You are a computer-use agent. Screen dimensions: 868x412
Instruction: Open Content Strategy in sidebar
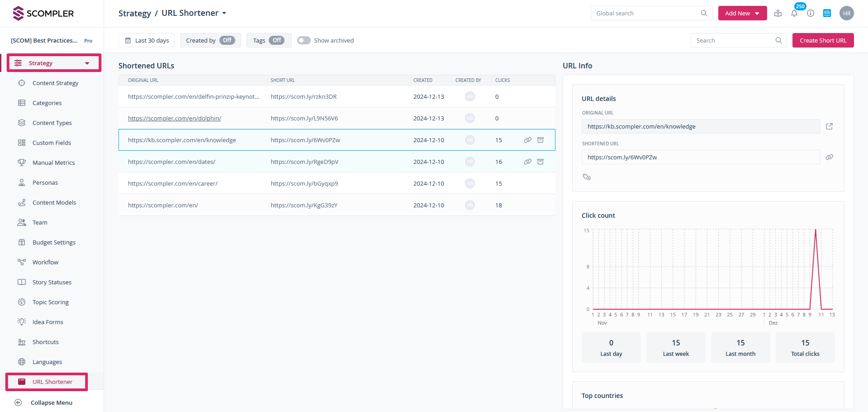tap(55, 83)
